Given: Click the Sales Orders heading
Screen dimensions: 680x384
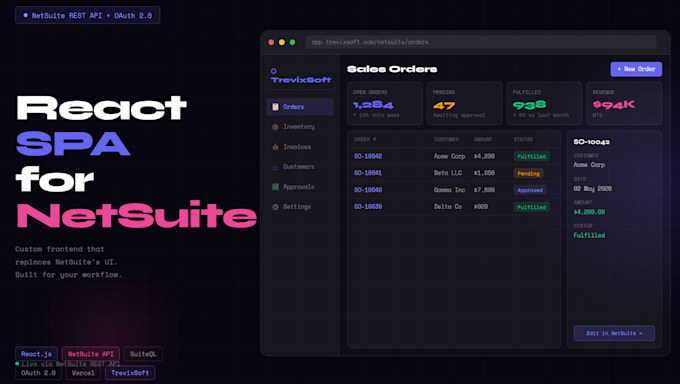Looking at the screenshot, I should 392,69.
